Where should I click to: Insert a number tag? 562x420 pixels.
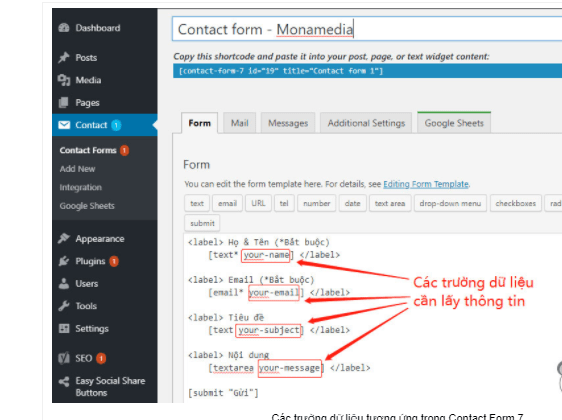pos(316,203)
